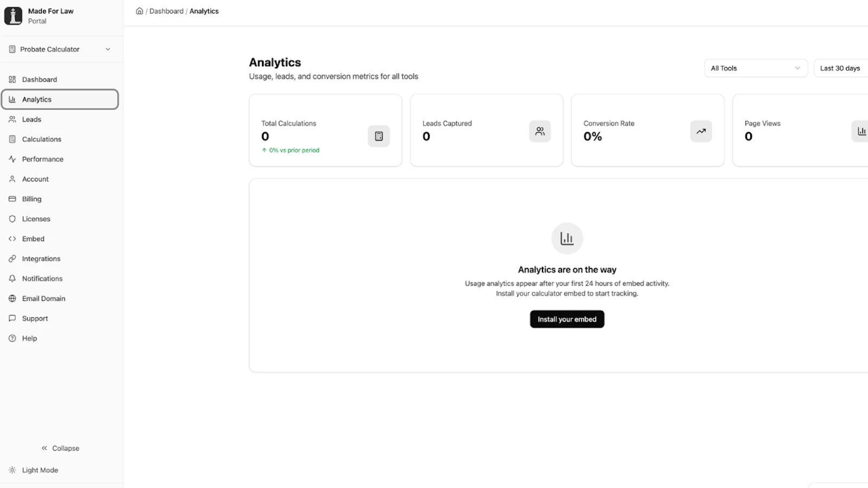The width and height of the screenshot is (868, 488).
Task: Open Dashboard in the sidebar
Action: 60,80
